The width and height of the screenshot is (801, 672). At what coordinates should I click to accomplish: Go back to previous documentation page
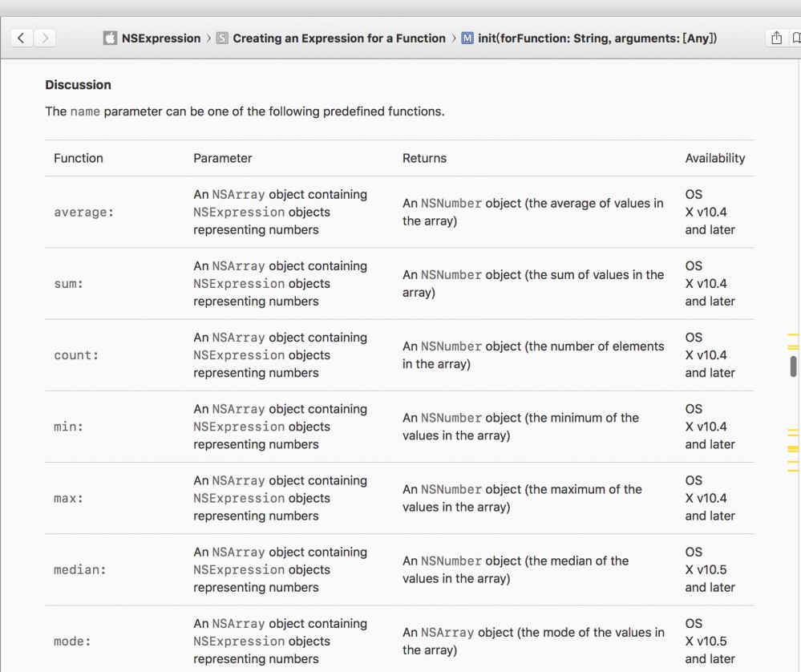click(x=22, y=38)
